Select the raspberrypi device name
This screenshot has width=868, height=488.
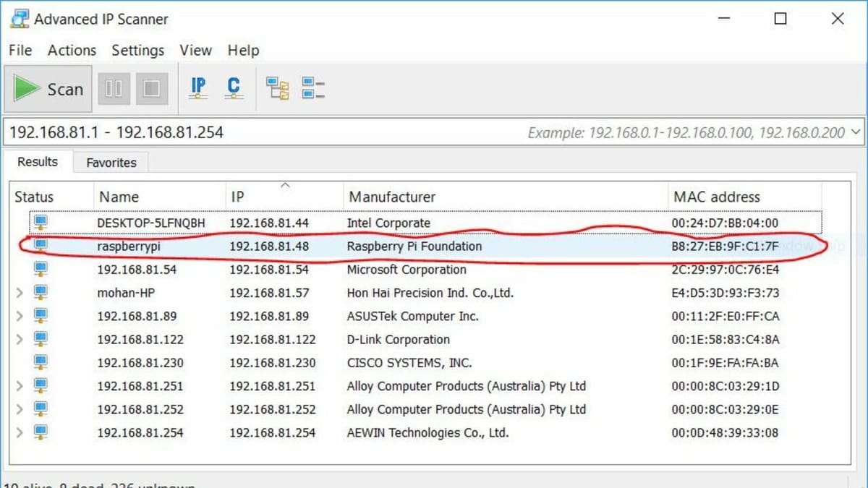point(129,247)
